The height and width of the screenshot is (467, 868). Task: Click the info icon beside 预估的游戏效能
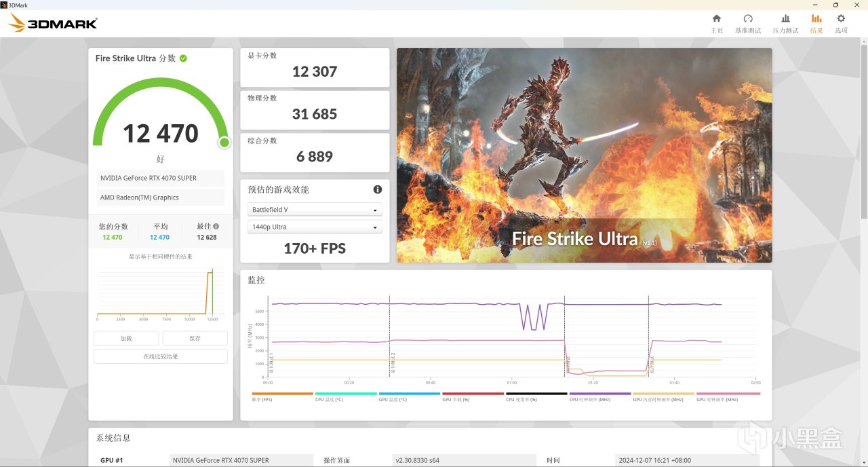377,189
